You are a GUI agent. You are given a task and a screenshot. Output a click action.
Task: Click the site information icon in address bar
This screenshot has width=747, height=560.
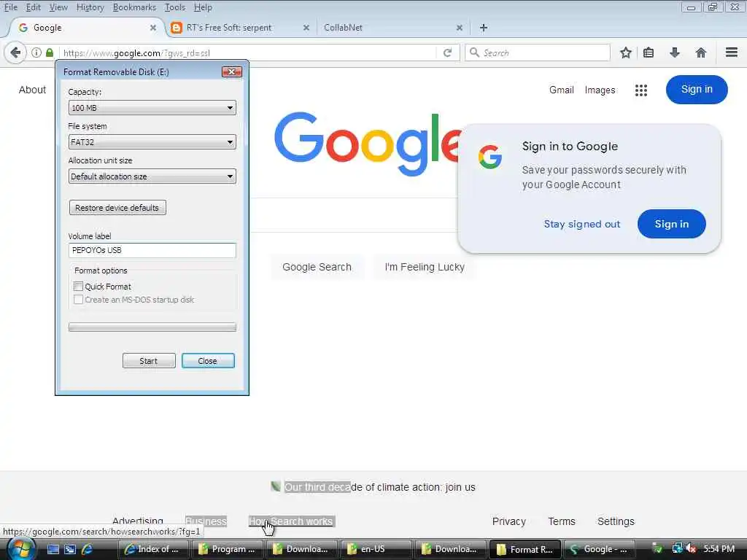coord(36,52)
